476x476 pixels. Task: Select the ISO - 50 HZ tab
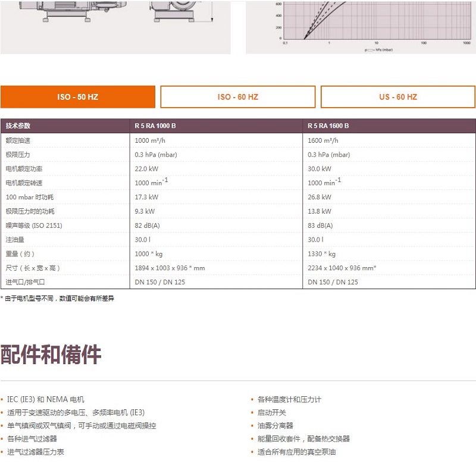[78, 97]
